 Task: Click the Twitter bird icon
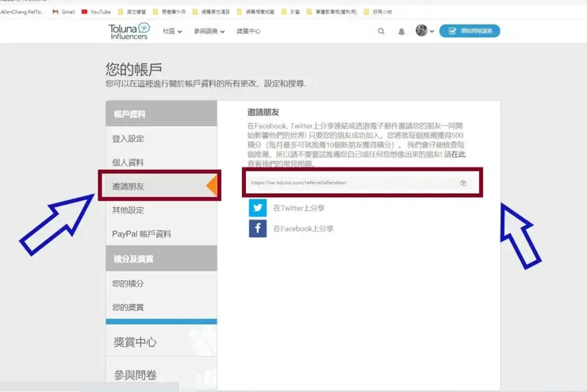pyautogui.click(x=258, y=208)
